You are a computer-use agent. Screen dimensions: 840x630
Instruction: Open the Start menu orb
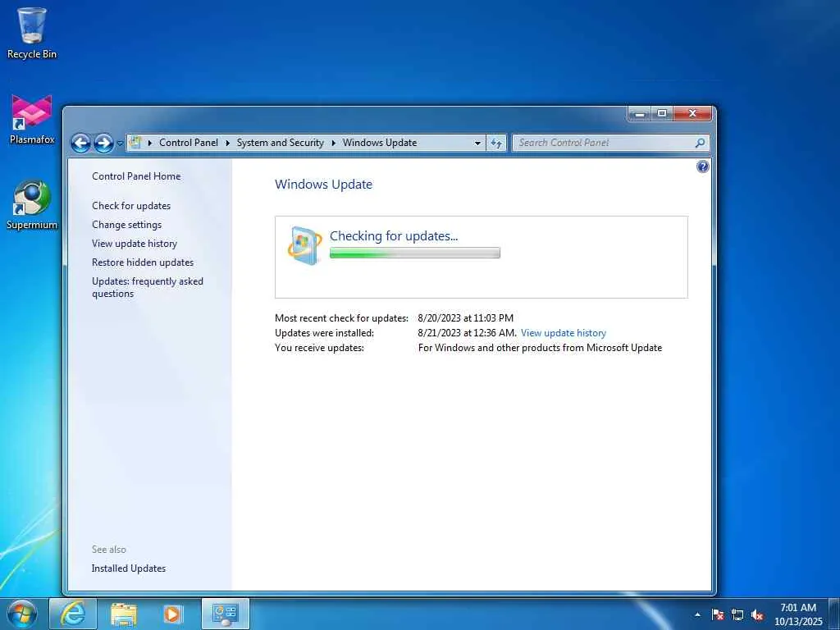[x=22, y=614]
